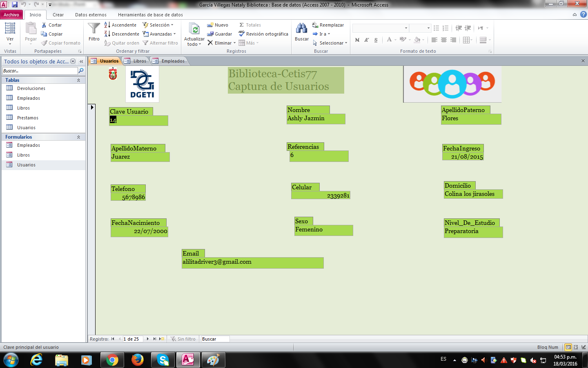
Task: Click save icon in quick access toolbar
Action: [15, 4]
